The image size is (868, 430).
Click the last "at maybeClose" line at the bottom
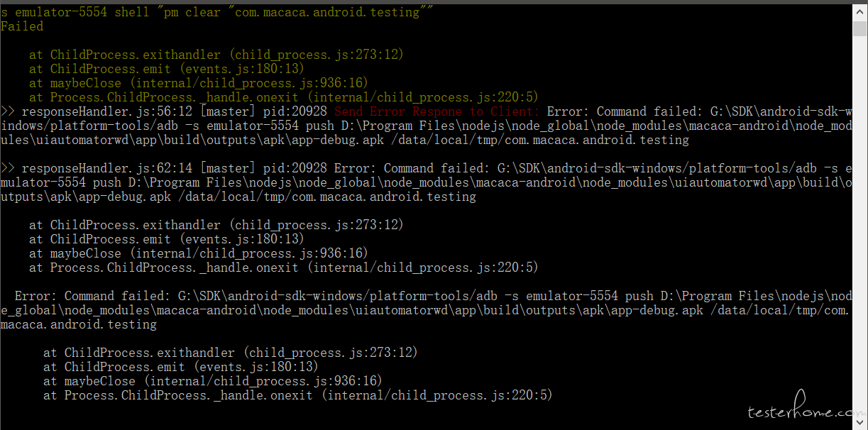tap(213, 381)
